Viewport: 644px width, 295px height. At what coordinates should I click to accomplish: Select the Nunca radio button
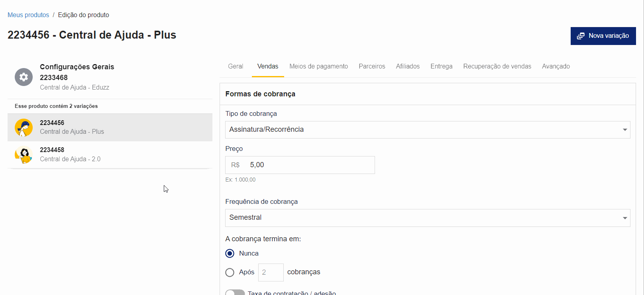click(x=230, y=254)
